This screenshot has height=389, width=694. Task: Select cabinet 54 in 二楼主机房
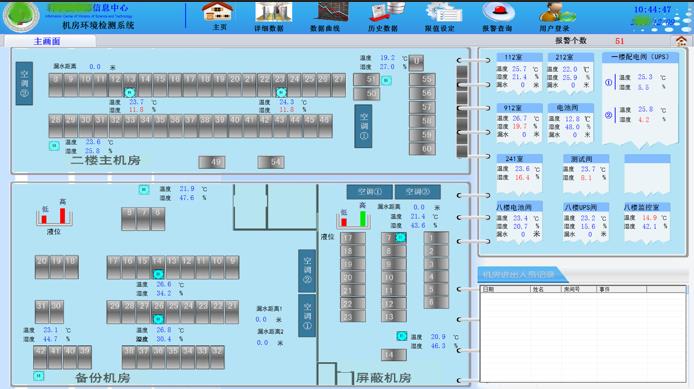tap(271, 162)
